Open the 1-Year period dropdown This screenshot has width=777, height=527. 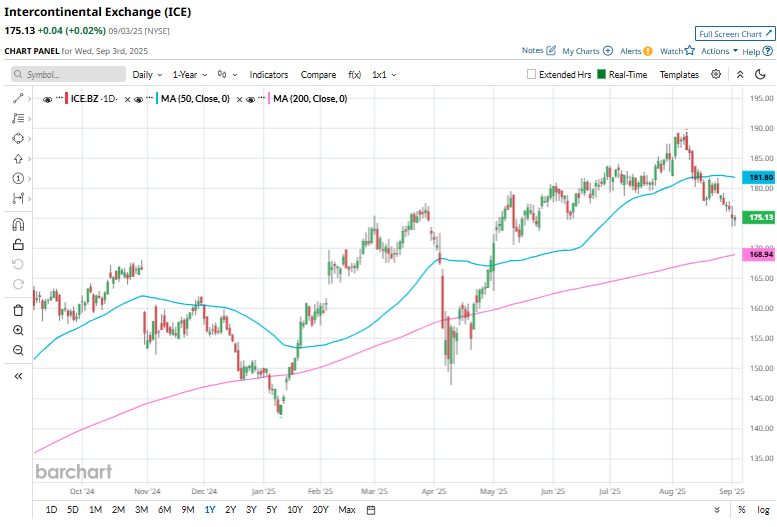coord(190,74)
